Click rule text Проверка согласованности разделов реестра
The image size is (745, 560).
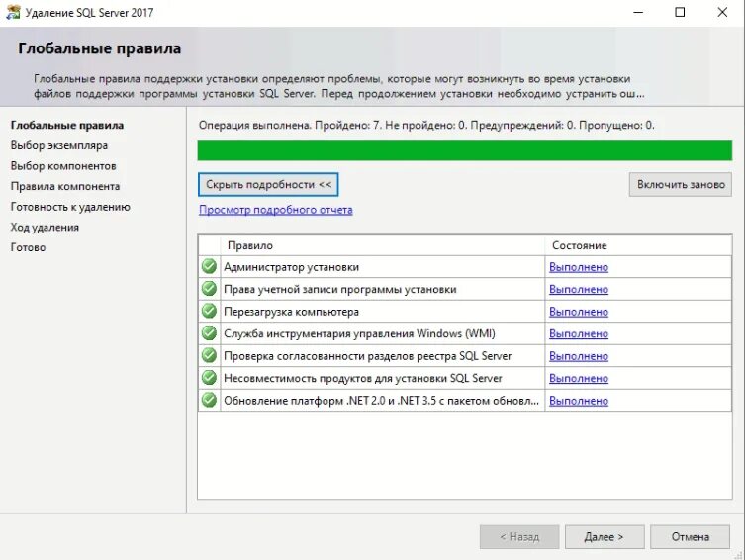point(368,356)
